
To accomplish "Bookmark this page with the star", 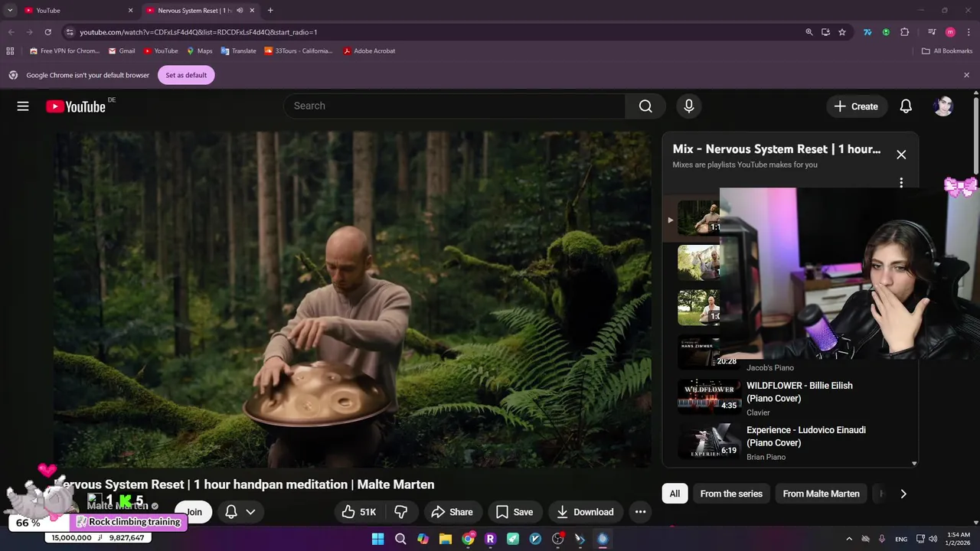I will pyautogui.click(x=842, y=32).
